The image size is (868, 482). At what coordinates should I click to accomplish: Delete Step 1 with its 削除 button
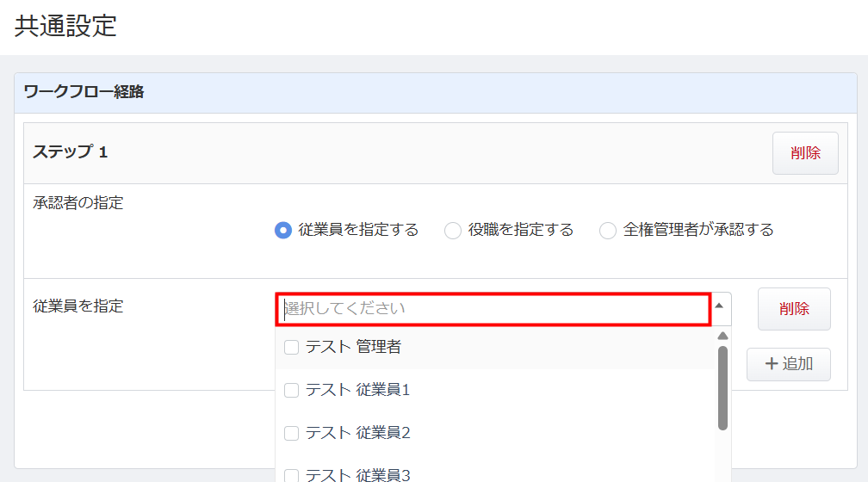tap(805, 153)
